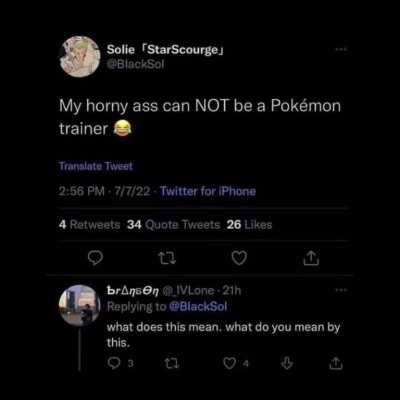Retweet the reply from @_IVLone
400x400 pixels.
[172, 363]
